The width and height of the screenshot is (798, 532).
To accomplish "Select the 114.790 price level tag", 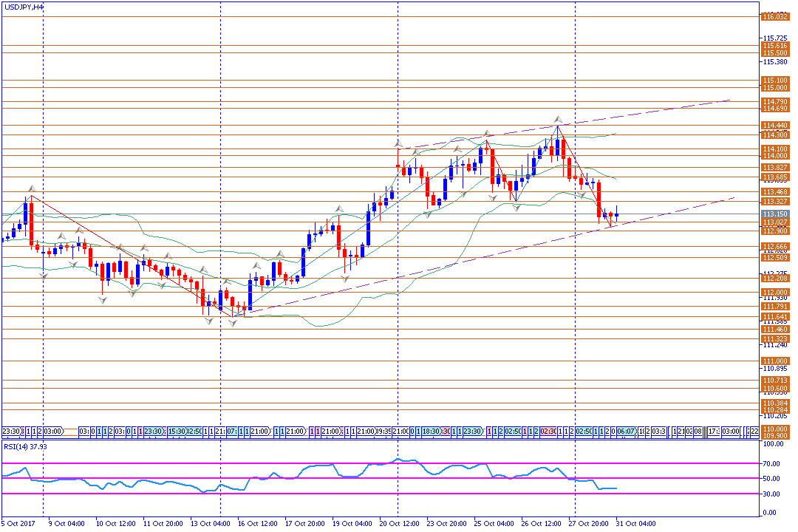I will click(775, 102).
